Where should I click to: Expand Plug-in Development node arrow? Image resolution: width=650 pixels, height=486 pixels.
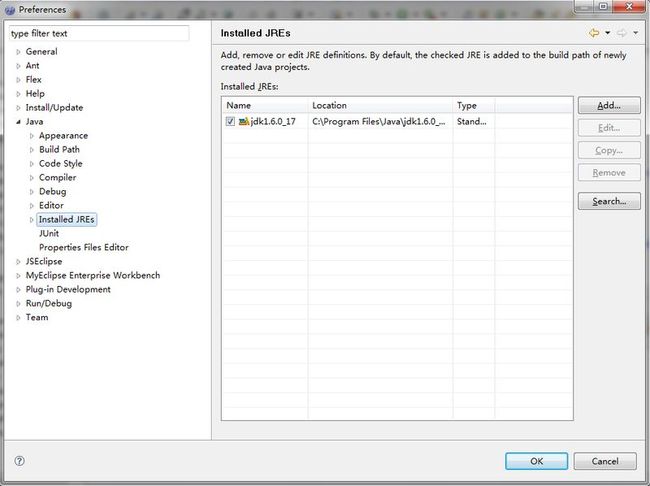[x=18, y=289]
